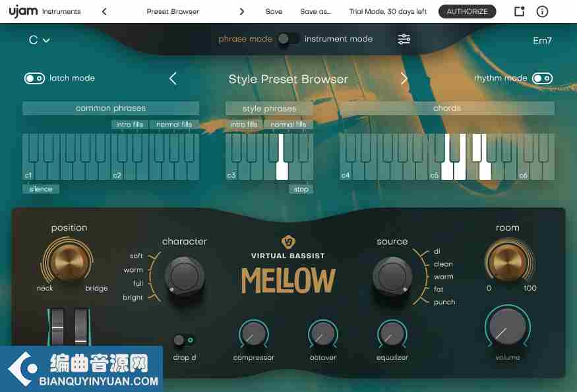Open the Preset Browser menu
Image resolution: width=577 pixels, height=392 pixels.
pyautogui.click(x=173, y=12)
